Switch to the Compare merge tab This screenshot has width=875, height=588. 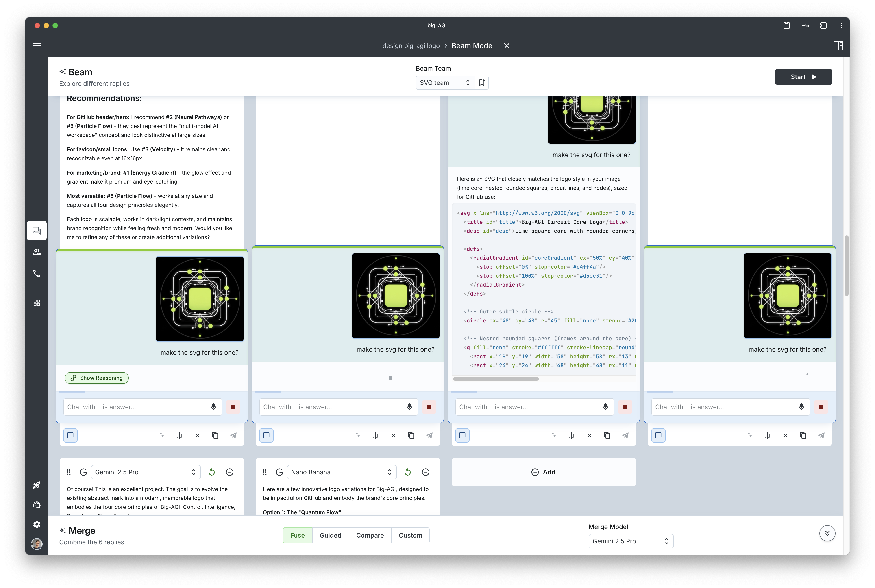pyautogui.click(x=370, y=535)
